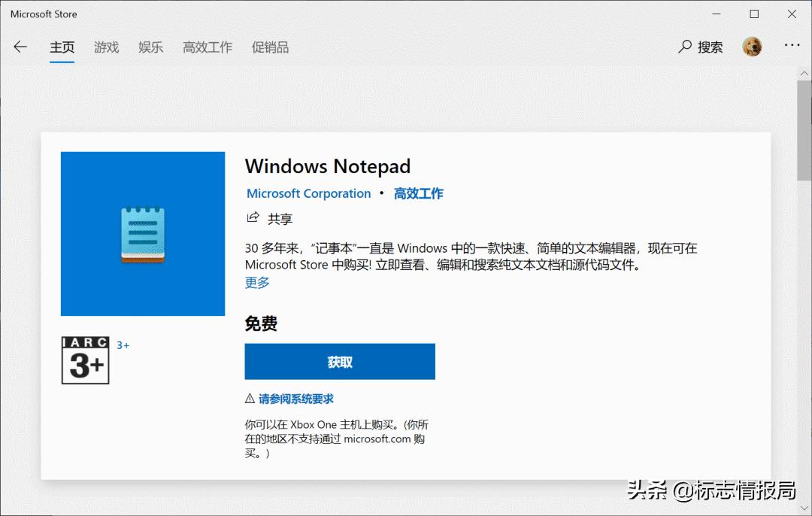
Task: Click the 更多 link under description
Action: (x=257, y=282)
